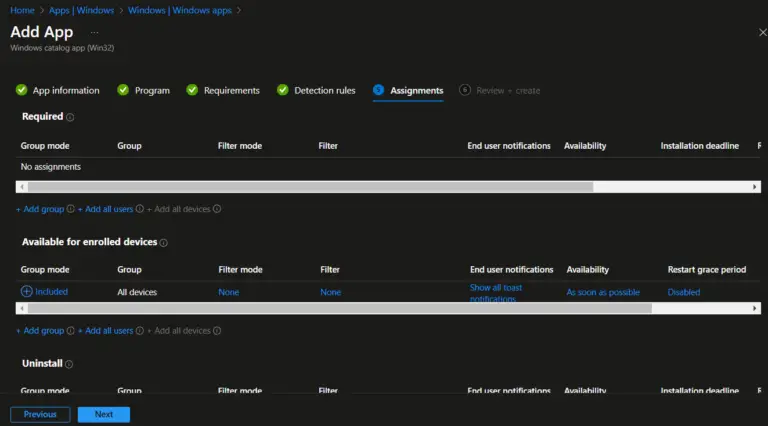Click Add all users under Required
Viewport: 768px width, 426px height.
[x=109, y=209]
